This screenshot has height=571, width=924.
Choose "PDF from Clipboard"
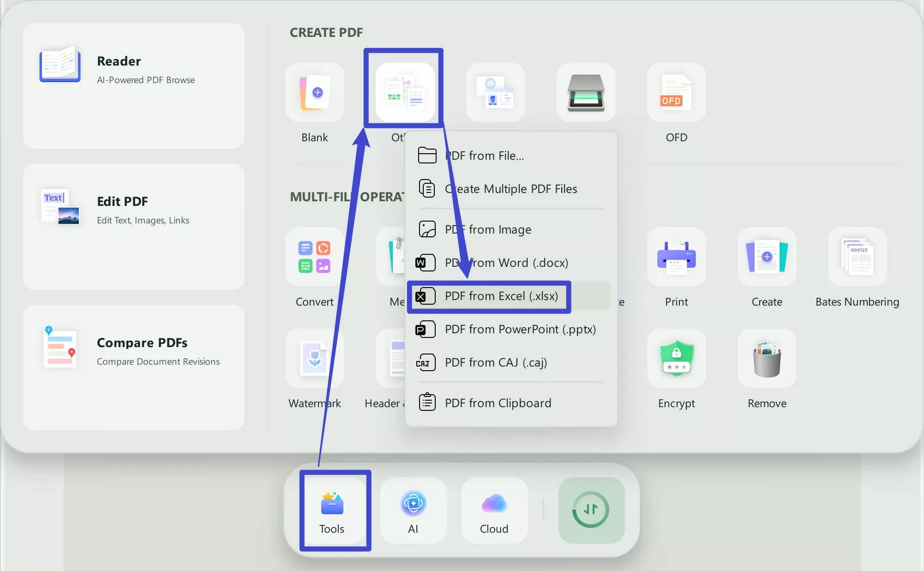[498, 403]
